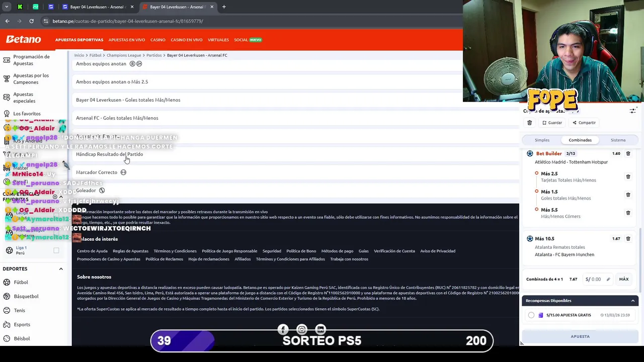Expand the Goleador market
Viewport: 644px width, 362px height.
[x=295, y=191]
